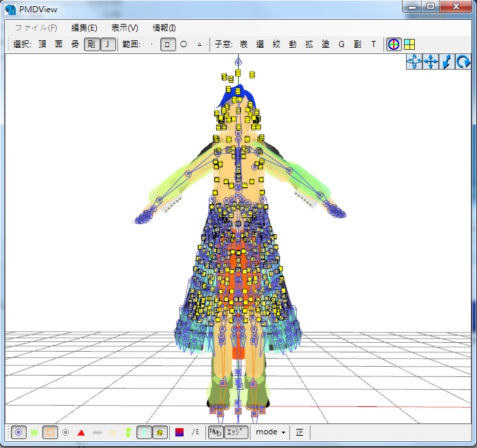Click the PMDView title bar app icon
477x448 pixels.
pos(10,10)
